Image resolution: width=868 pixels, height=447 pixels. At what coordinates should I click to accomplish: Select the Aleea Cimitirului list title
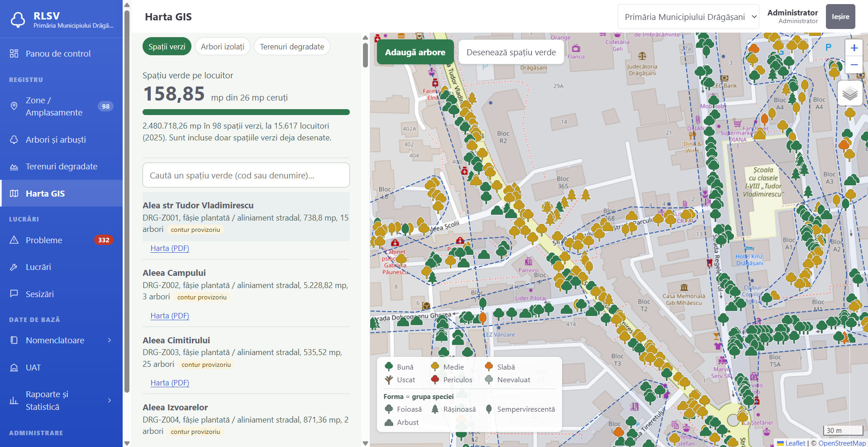176,340
